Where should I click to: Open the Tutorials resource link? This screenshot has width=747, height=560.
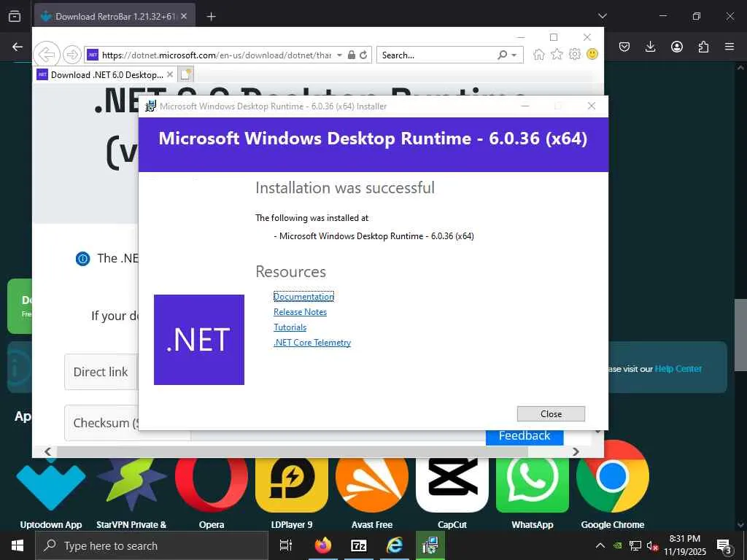290,327
